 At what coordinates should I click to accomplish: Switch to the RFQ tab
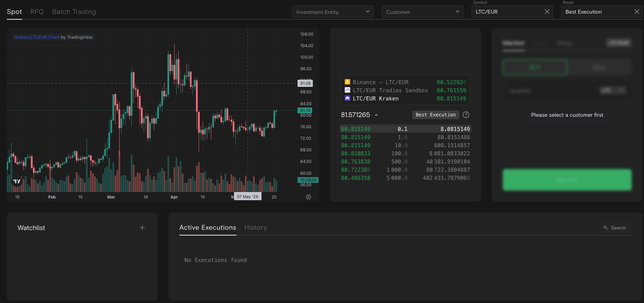click(37, 12)
